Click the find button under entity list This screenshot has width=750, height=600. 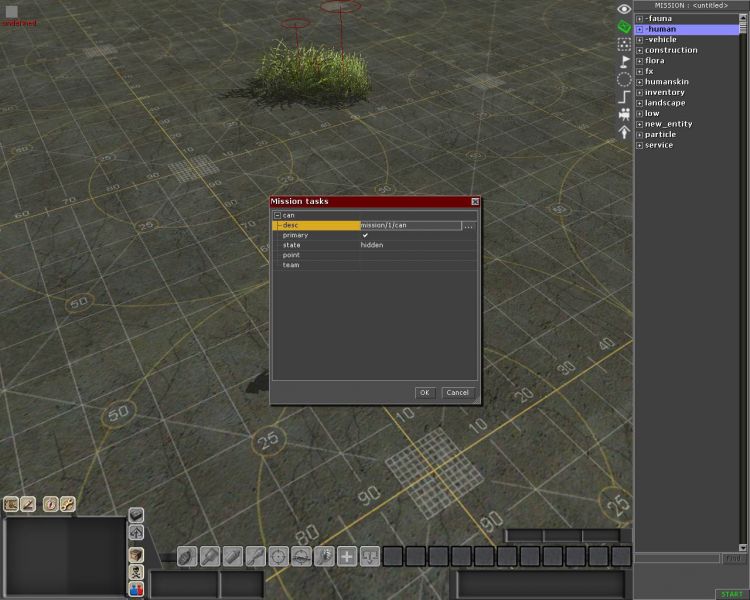[x=734, y=558]
